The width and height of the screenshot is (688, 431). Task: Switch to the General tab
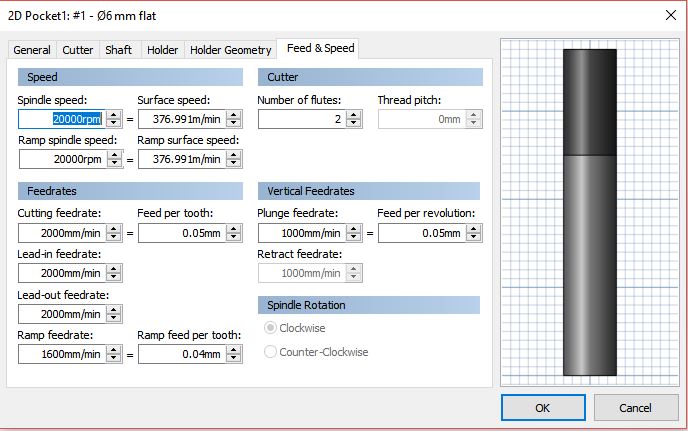click(32, 50)
